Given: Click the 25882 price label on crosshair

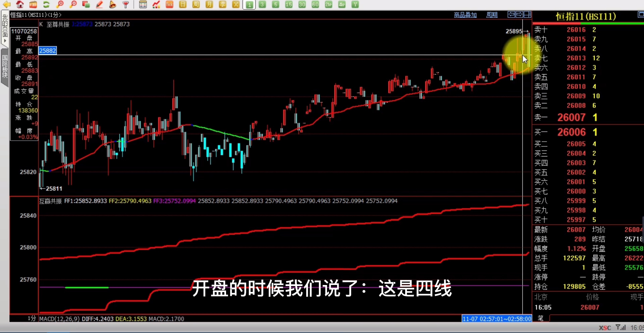Looking at the screenshot, I should pos(48,51).
